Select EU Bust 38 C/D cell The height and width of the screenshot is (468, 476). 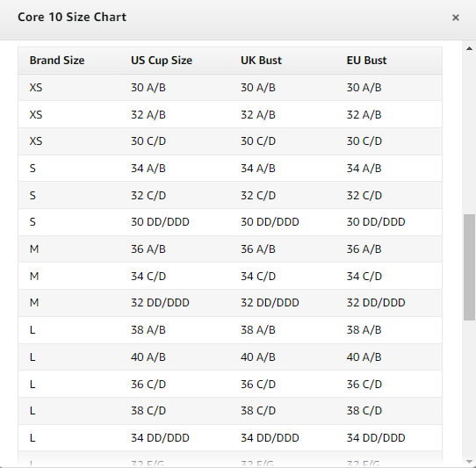click(364, 411)
